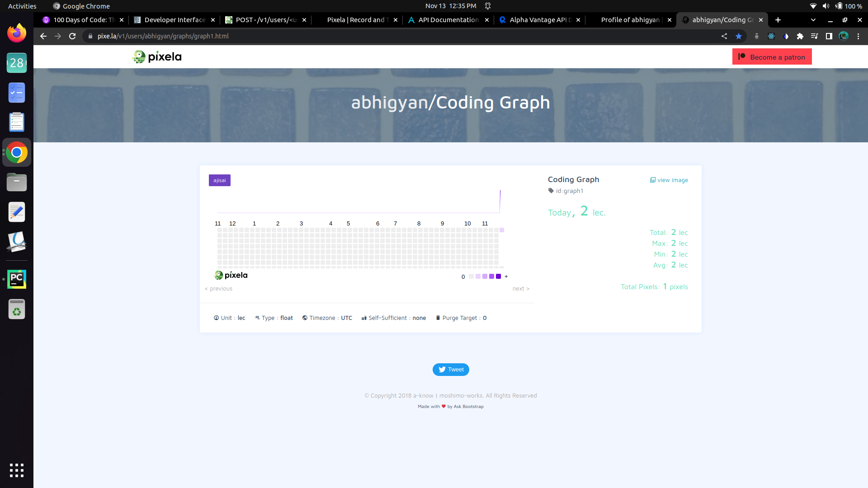Viewport: 868px width, 488px height.
Task: Open the Extensions puzzle-piece icon
Action: (801, 36)
